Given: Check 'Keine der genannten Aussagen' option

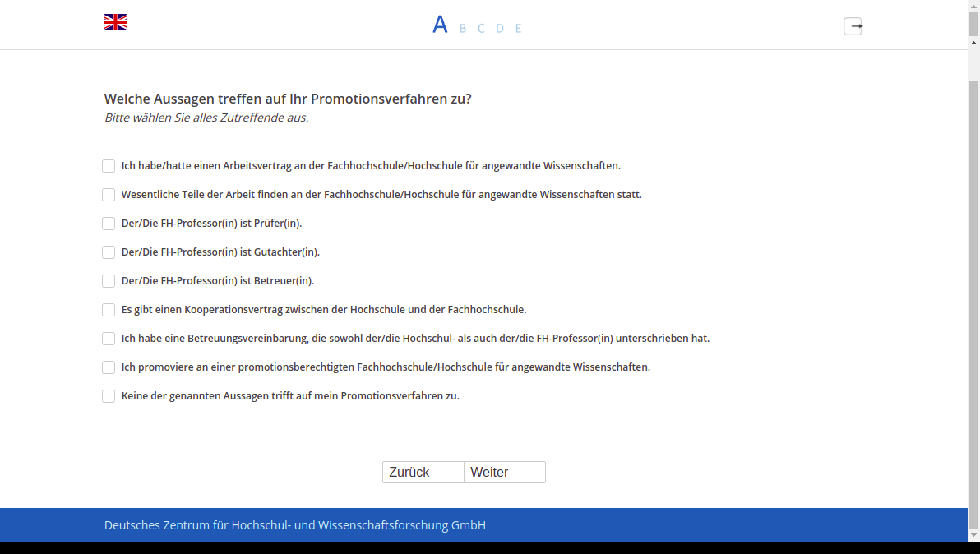Looking at the screenshot, I should pos(109,396).
